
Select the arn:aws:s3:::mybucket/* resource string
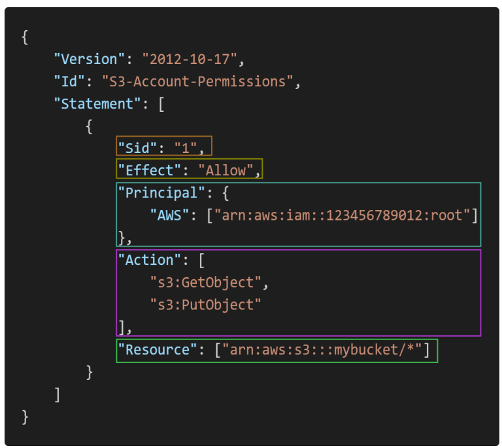pos(322,350)
